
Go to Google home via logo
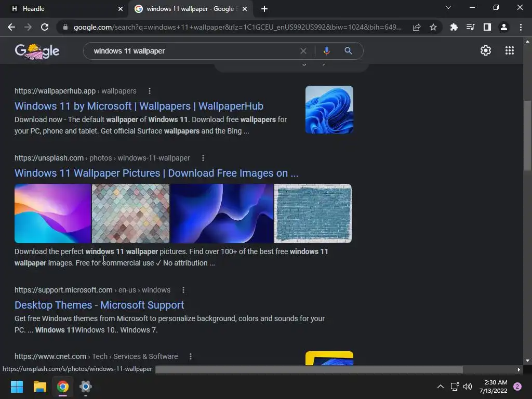pos(37,51)
